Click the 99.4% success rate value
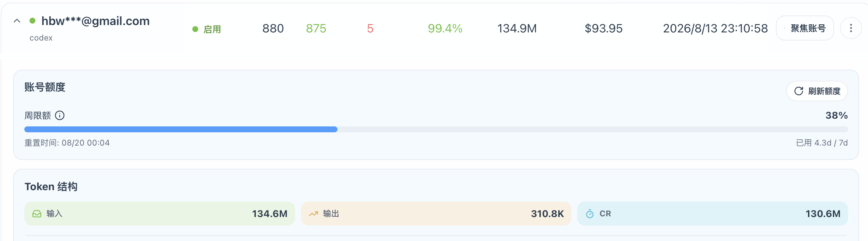The height and width of the screenshot is (241, 868). pyautogui.click(x=445, y=28)
